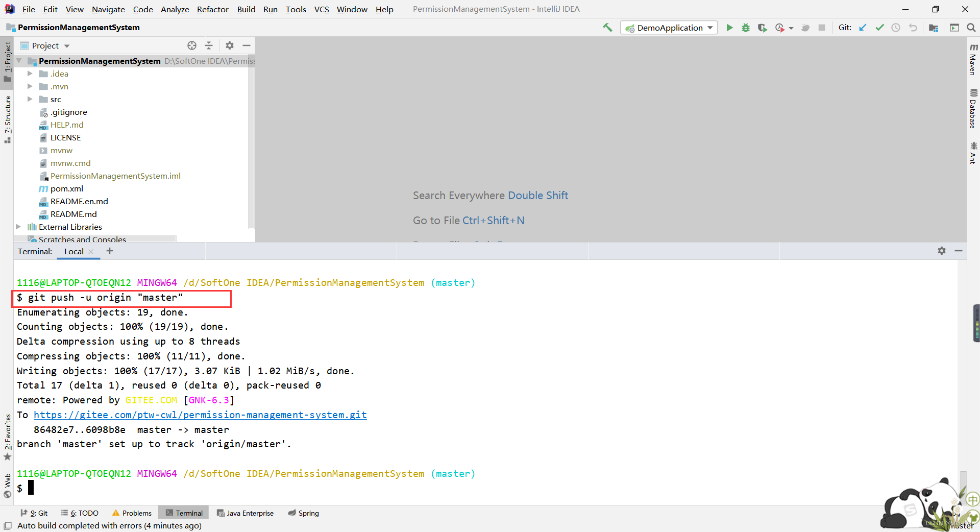
Task: Run DemoApplication with coverage icon
Action: (x=762, y=28)
